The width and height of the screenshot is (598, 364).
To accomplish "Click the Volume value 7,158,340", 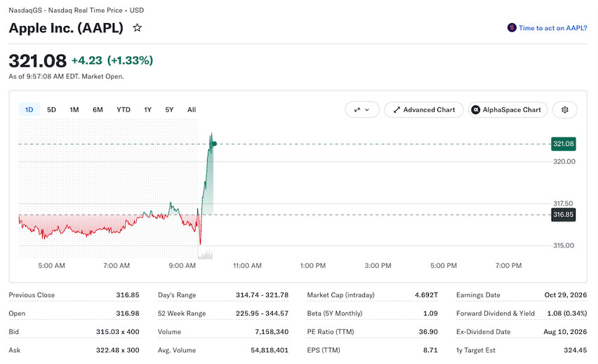I will click(272, 332).
